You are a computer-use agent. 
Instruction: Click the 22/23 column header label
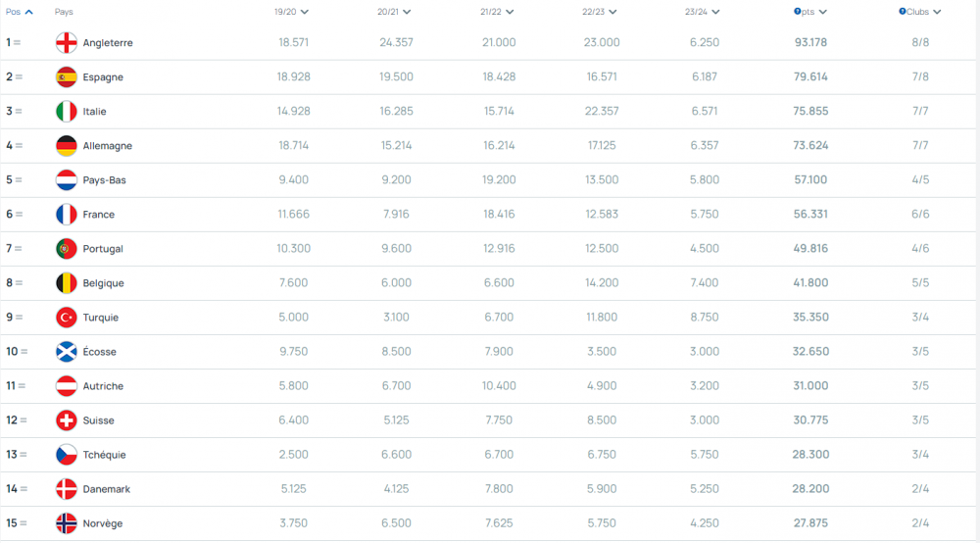point(593,12)
